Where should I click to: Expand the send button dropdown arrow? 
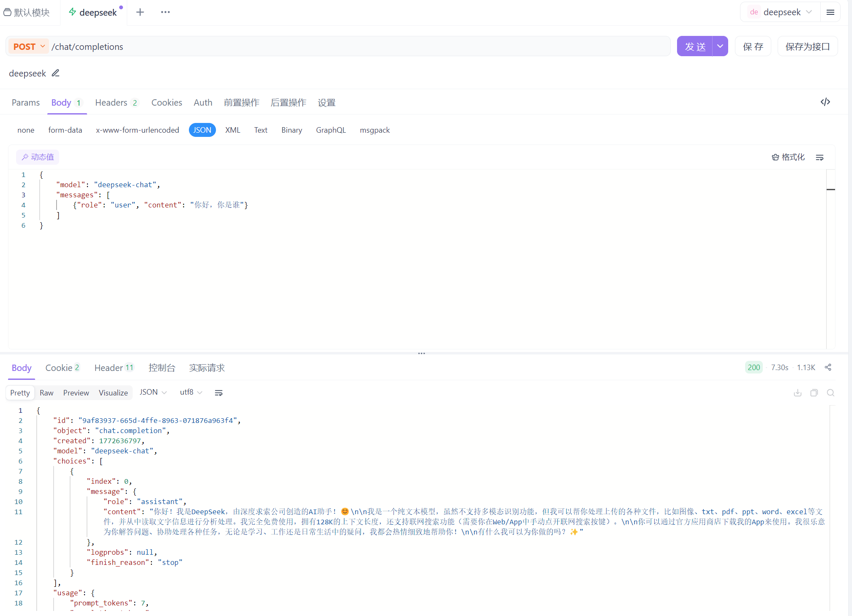pyautogui.click(x=720, y=46)
